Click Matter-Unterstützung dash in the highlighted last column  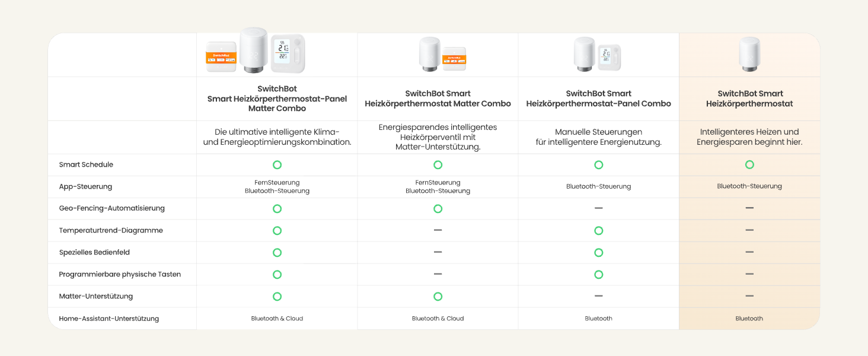749,296
